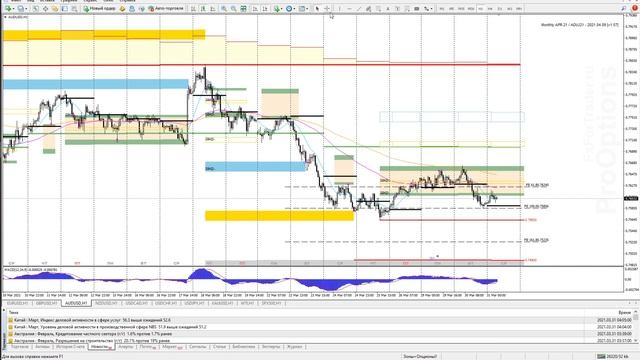Open the search magnifier icon
The image size is (640, 360).
[624, 8]
